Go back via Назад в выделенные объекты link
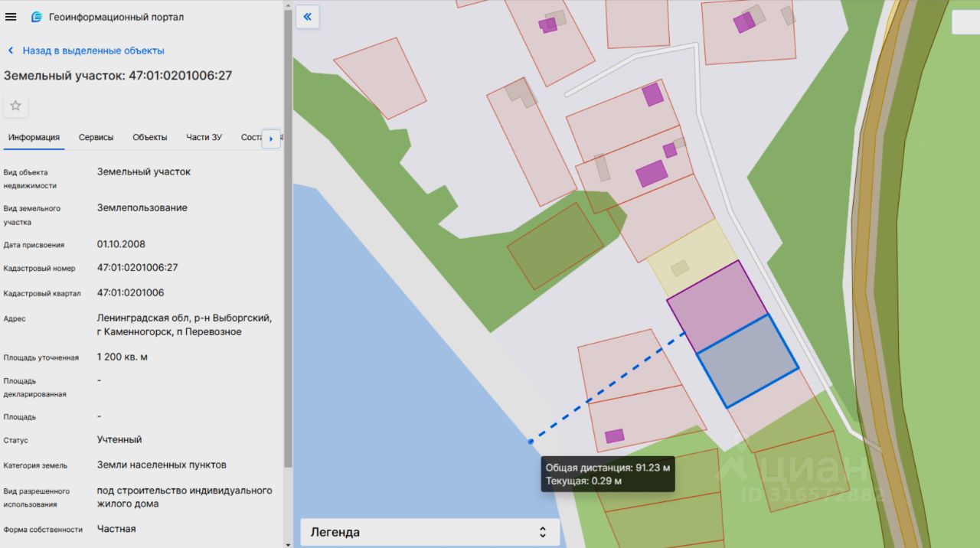This screenshot has width=980, height=548. tap(93, 51)
